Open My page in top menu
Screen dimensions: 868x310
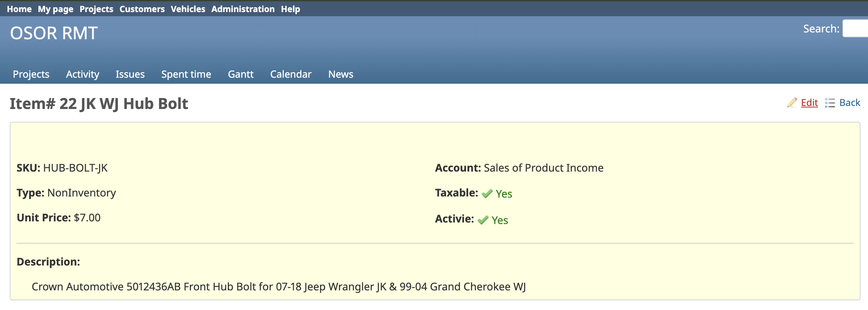click(55, 9)
